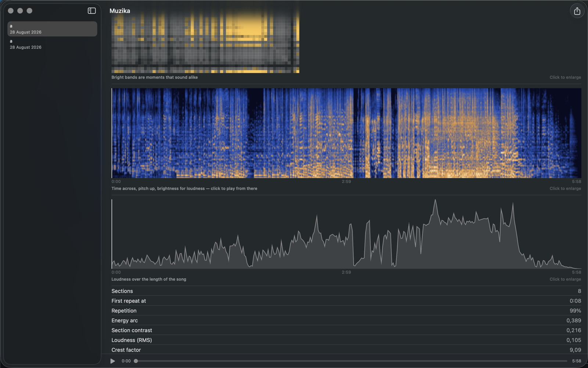The height and width of the screenshot is (368, 588).
Task: Open the loudness graph over song length
Action: [346, 234]
